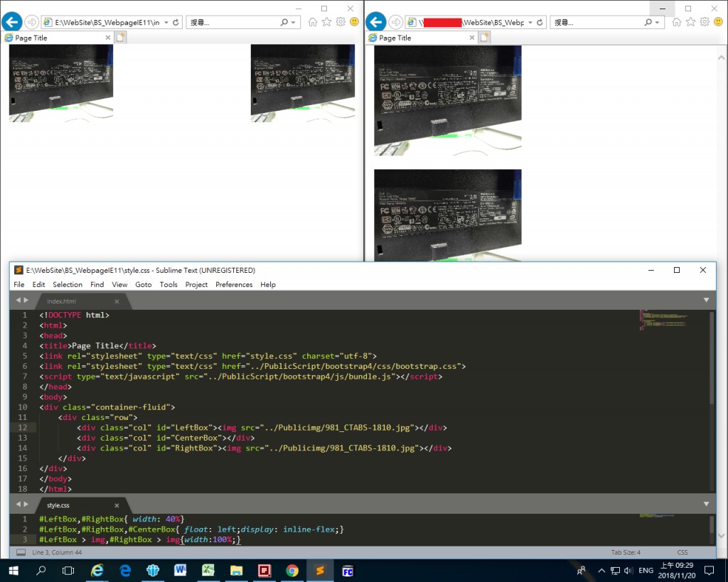Image resolution: width=728 pixels, height=582 pixels.
Task: Click smiley feedback icon in left IE window
Action: [x=354, y=22]
